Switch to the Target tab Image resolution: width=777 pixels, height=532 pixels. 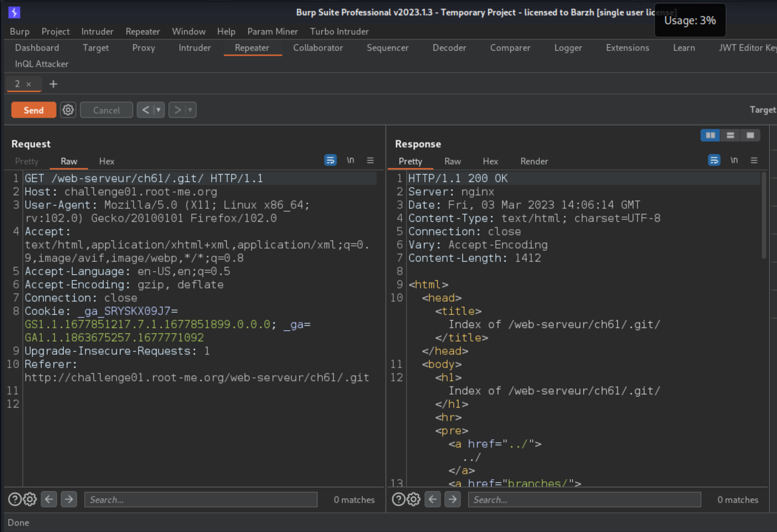[x=96, y=48]
